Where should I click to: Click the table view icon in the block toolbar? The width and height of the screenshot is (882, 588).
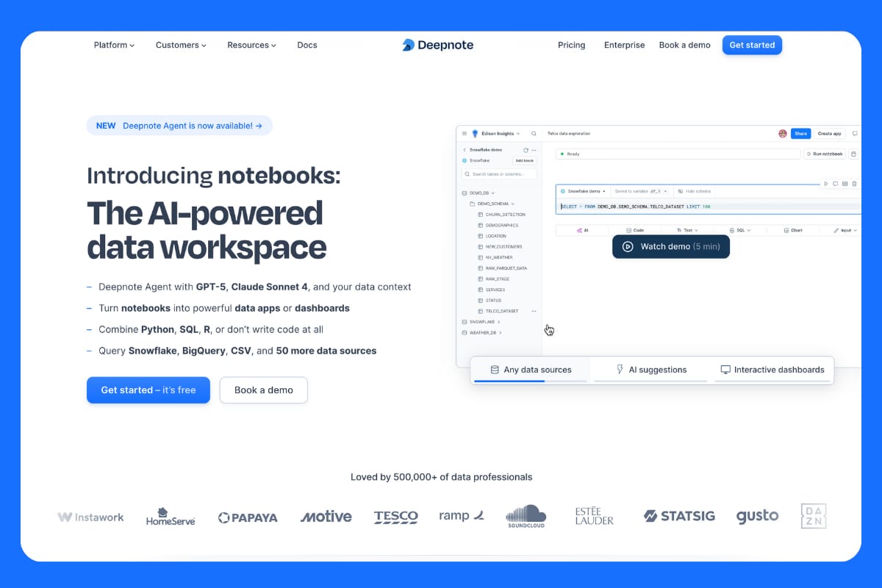[x=845, y=184]
